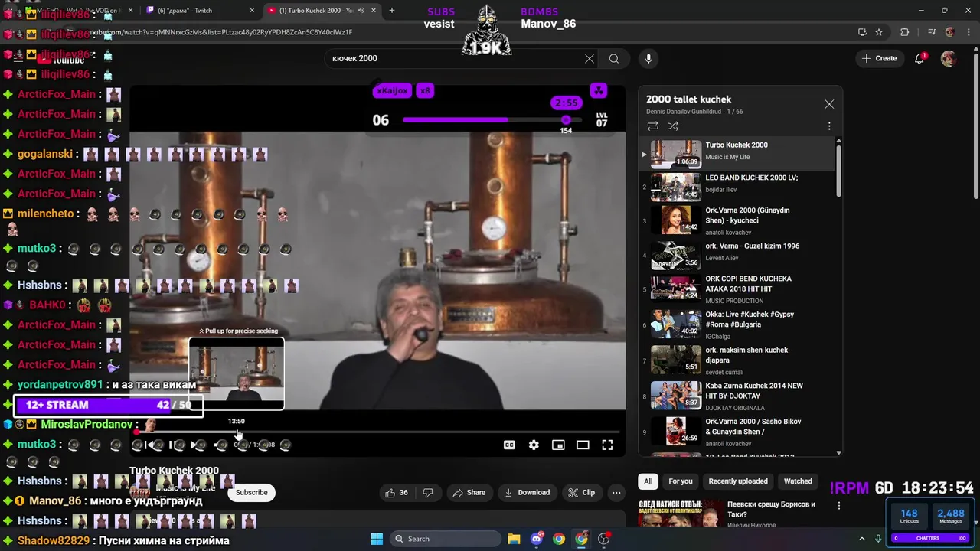Open YouTube notifications bell
This screenshot has width=980, height=551.
[x=920, y=58]
